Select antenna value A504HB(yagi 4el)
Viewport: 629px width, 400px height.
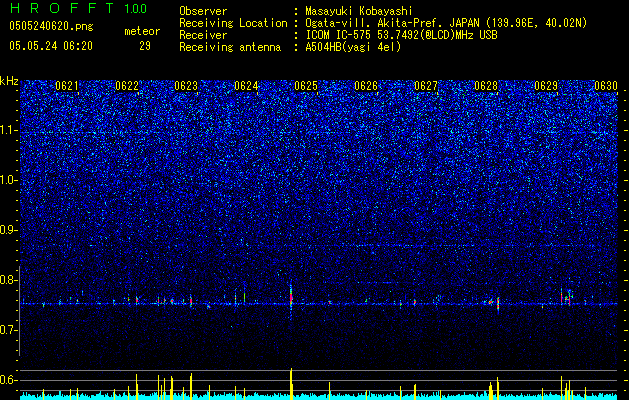(x=353, y=47)
